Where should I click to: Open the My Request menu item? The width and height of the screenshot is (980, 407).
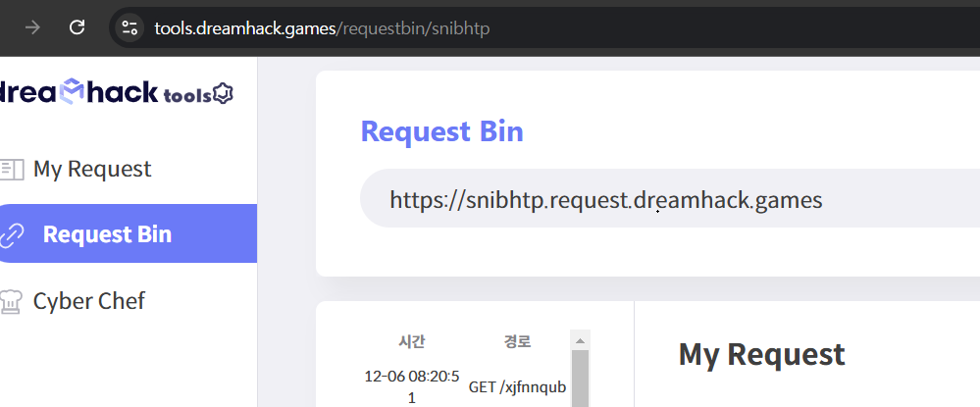coord(92,169)
